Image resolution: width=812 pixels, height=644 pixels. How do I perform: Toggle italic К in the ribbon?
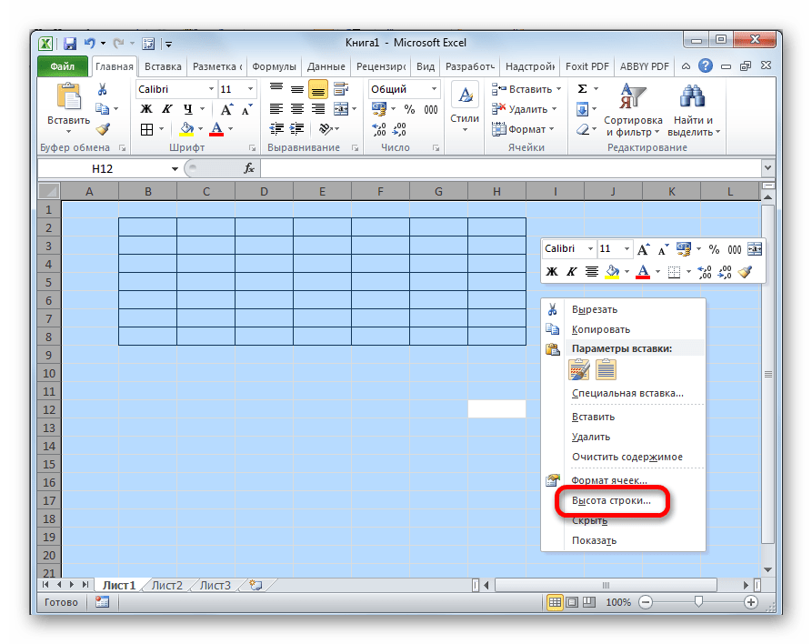click(x=166, y=109)
